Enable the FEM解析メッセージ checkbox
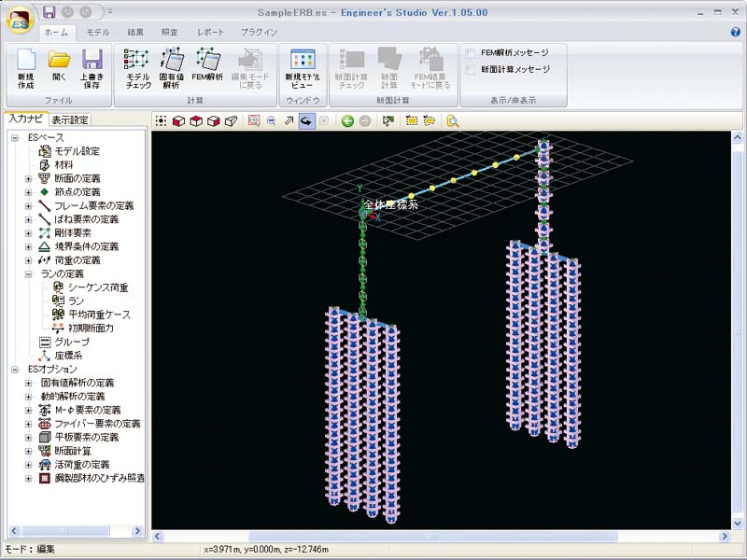Screen dimensions: 747x560 point(471,53)
